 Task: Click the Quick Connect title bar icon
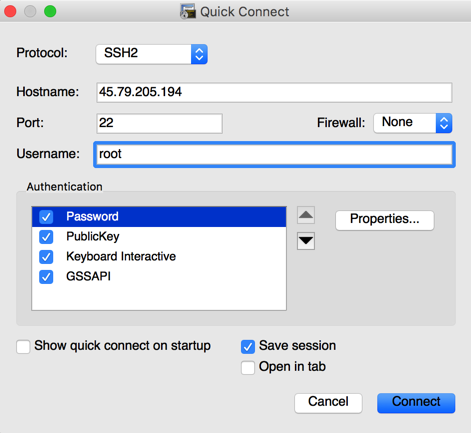pos(188,12)
